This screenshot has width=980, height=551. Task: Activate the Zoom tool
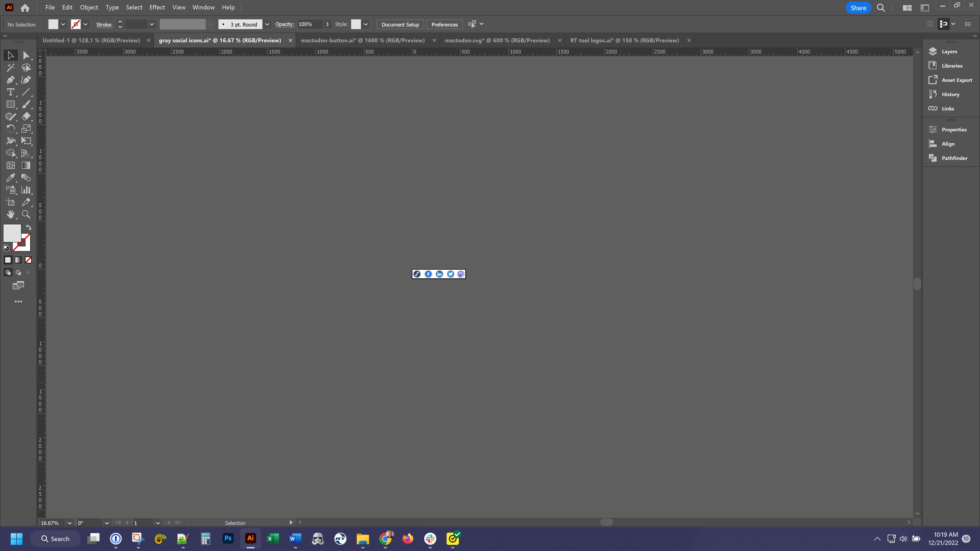[26, 215]
